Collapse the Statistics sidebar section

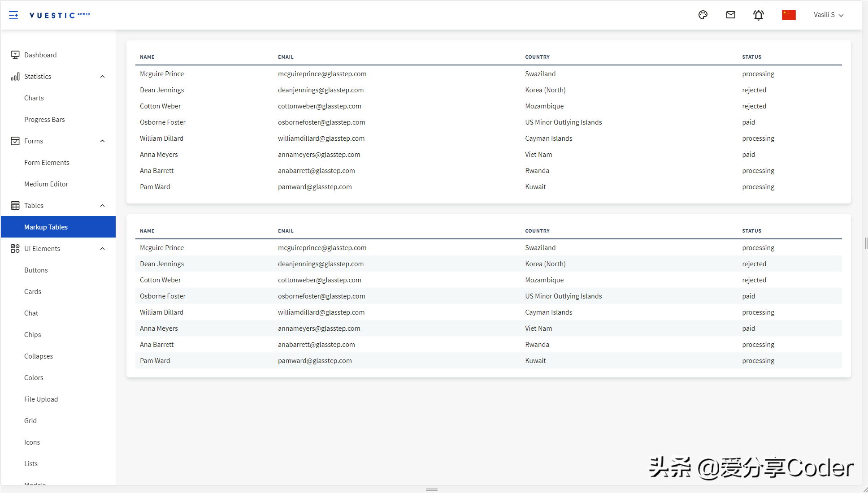(x=101, y=76)
